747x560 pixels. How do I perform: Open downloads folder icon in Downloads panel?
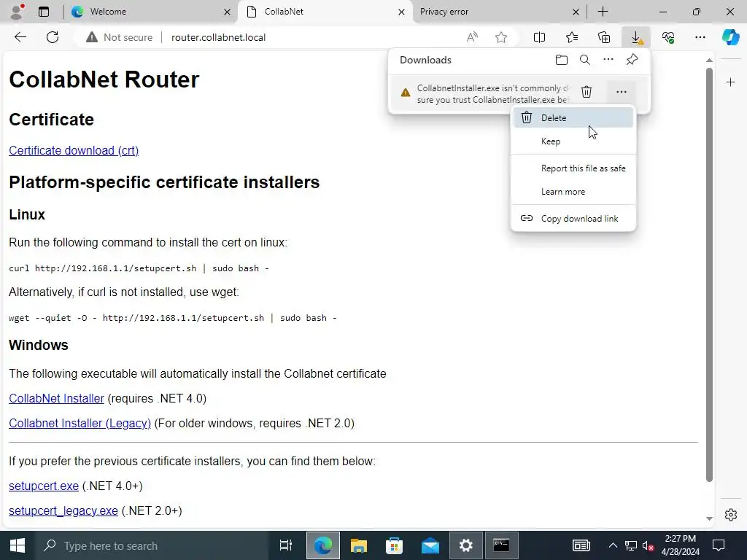[562, 60]
